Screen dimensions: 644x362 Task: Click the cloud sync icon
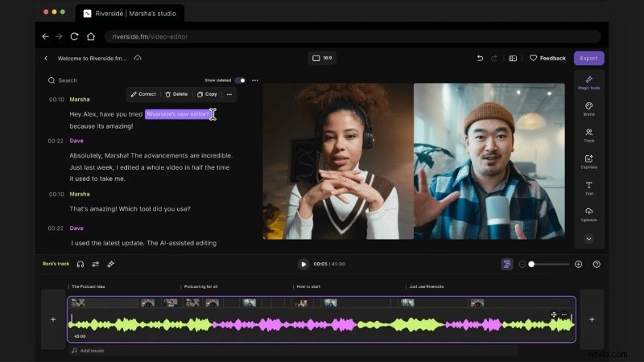[x=138, y=58]
